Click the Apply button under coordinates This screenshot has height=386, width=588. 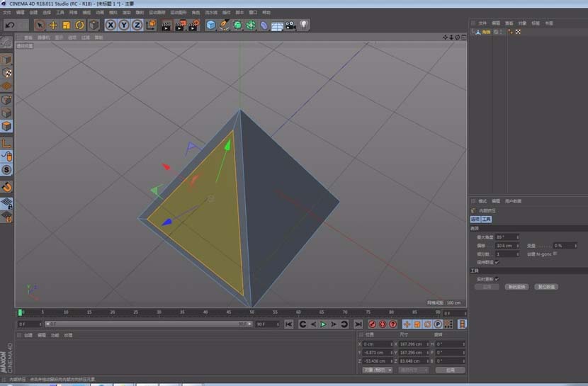[x=451, y=370]
